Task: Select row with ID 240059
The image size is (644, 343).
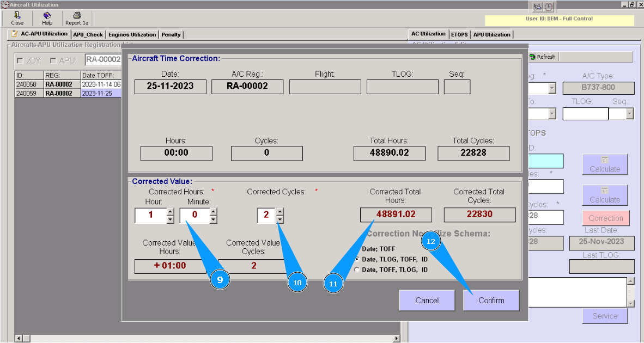Action: point(69,93)
